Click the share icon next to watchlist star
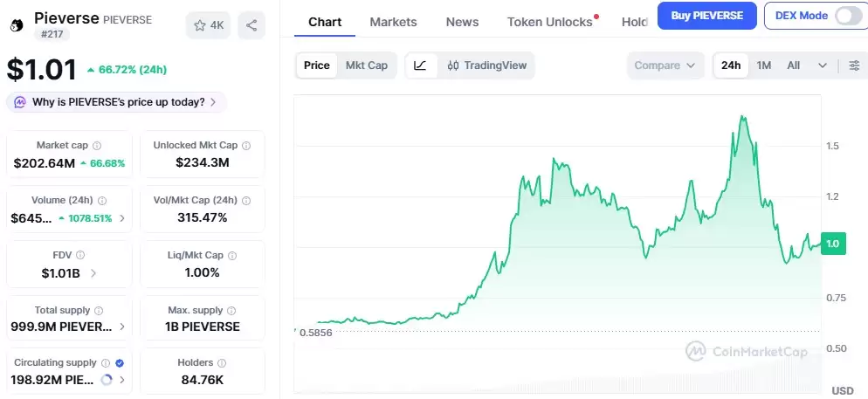 click(x=251, y=25)
